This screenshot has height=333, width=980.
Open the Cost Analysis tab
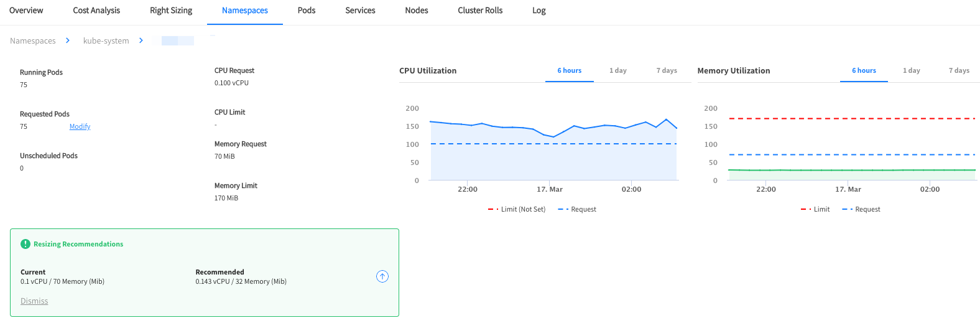click(96, 11)
